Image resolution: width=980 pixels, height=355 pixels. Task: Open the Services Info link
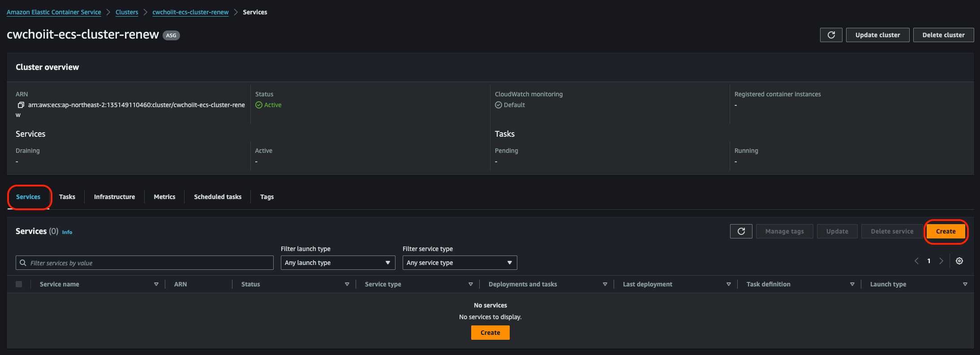(67, 232)
